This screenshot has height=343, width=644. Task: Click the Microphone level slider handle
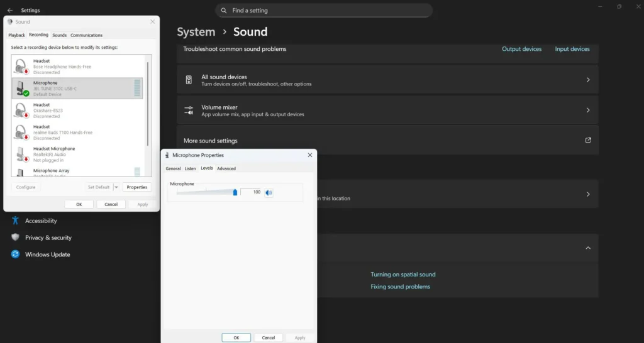[x=235, y=192]
